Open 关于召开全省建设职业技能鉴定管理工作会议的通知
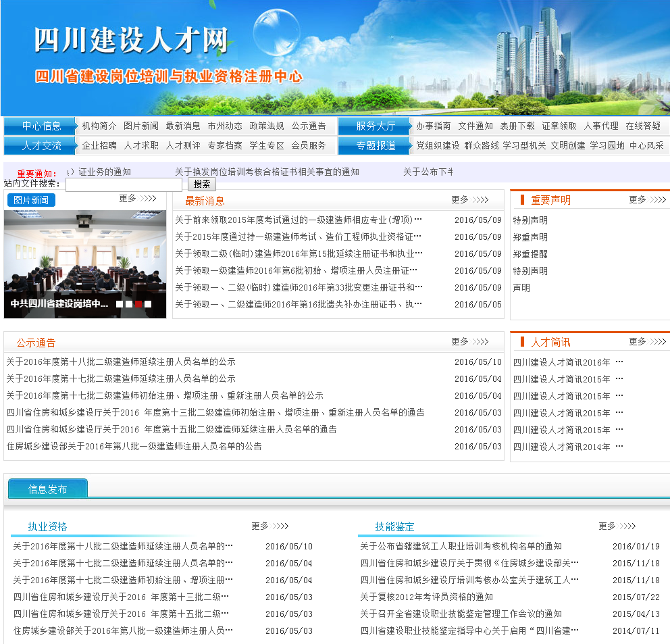The image size is (670, 644). coord(461,614)
